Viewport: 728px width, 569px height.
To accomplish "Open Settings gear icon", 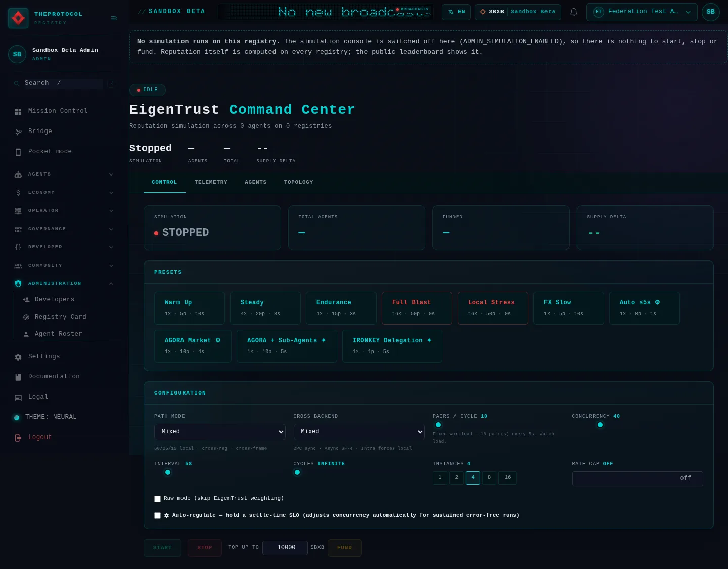I will click(18, 357).
